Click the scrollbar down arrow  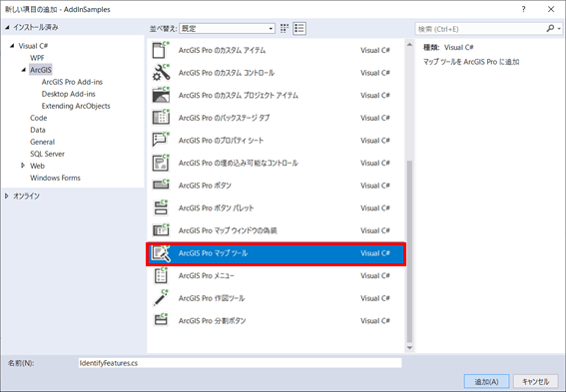(409, 348)
